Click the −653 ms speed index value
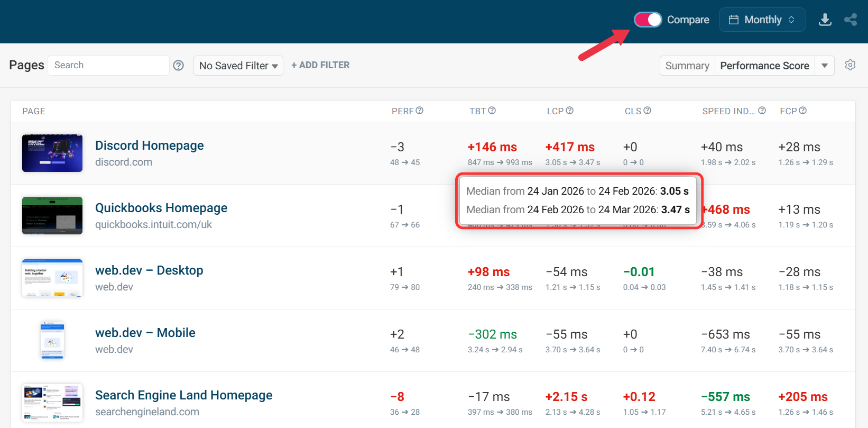The width and height of the screenshot is (868, 428). (725, 334)
